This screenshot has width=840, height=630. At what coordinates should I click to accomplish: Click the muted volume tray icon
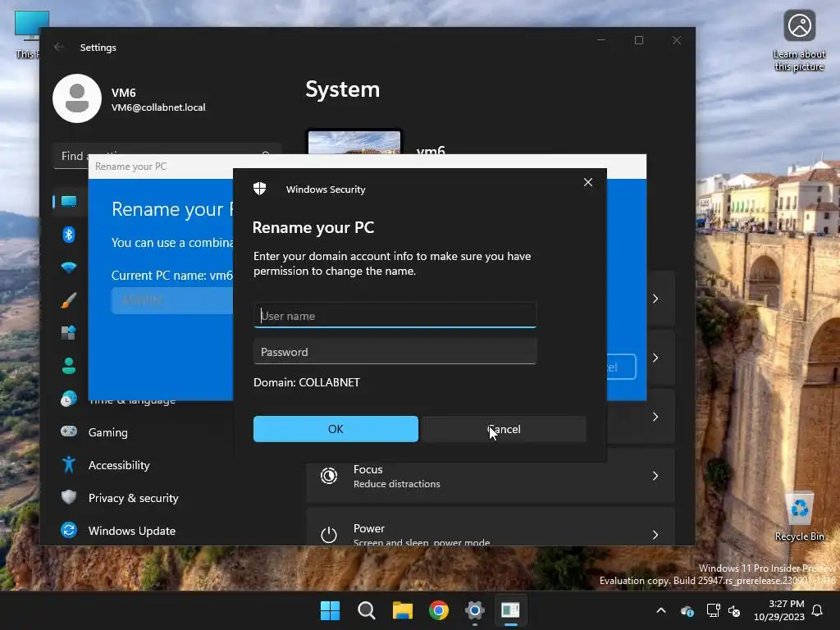point(734,610)
